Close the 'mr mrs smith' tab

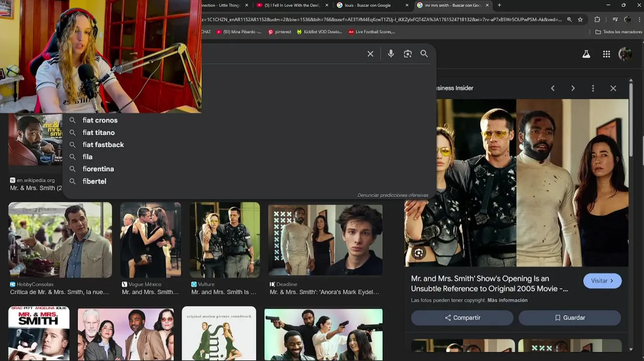coord(487,5)
